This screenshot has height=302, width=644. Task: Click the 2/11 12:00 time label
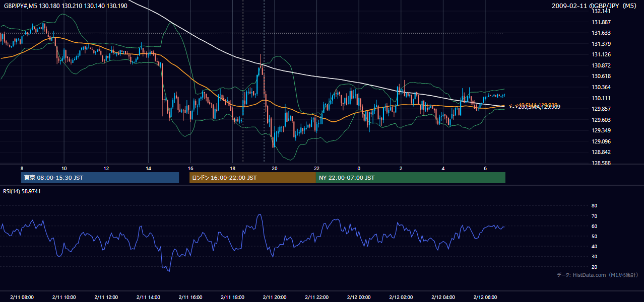click(x=106, y=297)
